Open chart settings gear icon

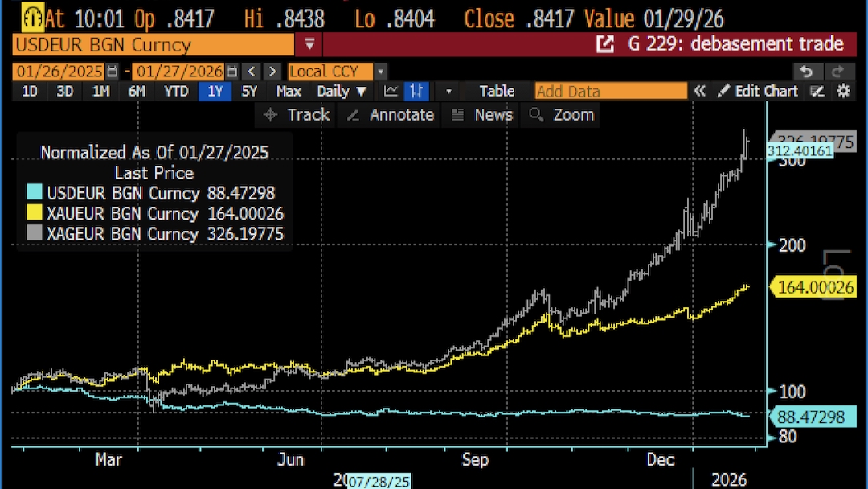tap(843, 92)
